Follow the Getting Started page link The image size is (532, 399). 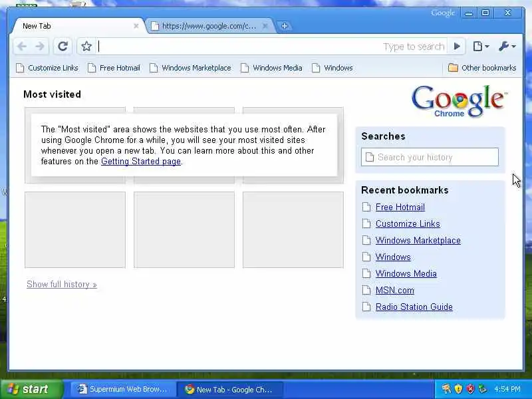click(141, 161)
